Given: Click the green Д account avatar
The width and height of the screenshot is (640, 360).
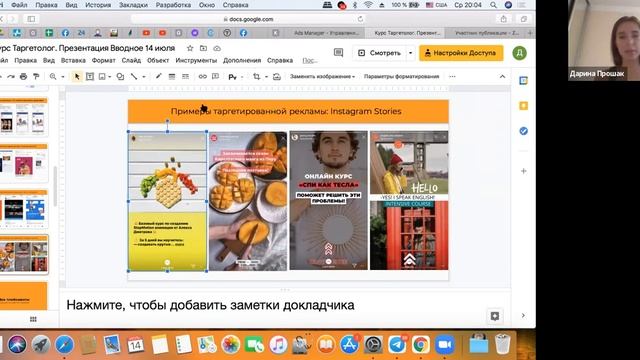Looking at the screenshot, I should pos(520,53).
